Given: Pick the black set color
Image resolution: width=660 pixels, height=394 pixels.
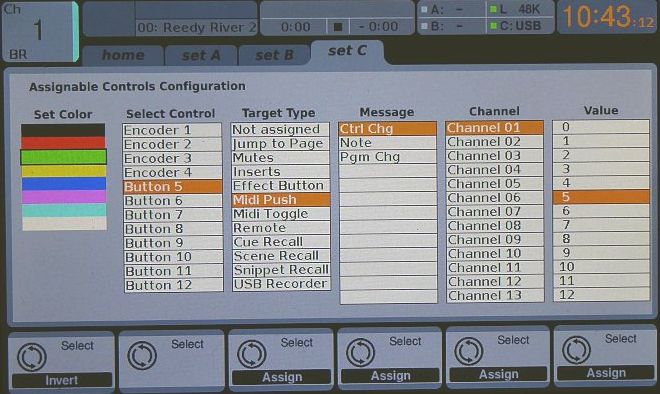Looking at the screenshot, I should click(x=63, y=130).
